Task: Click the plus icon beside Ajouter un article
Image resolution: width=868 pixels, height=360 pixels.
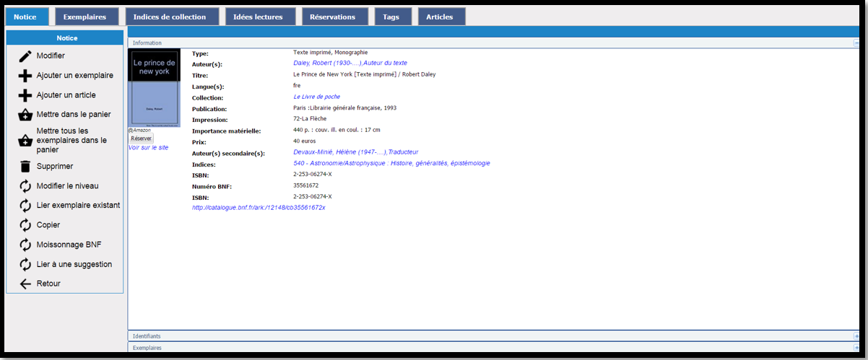Action: (x=25, y=95)
